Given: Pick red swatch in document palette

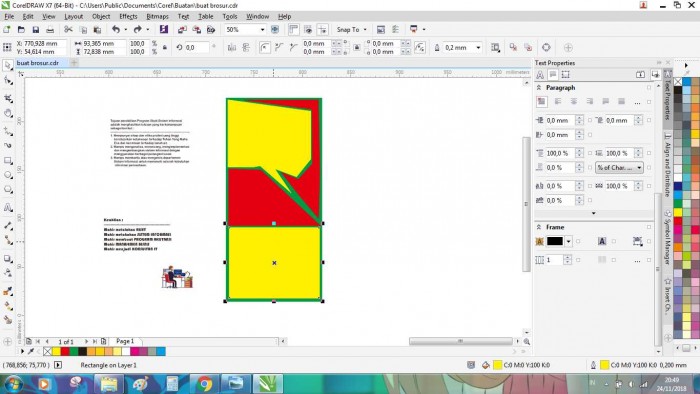Looking at the screenshot, I should 65,352.
